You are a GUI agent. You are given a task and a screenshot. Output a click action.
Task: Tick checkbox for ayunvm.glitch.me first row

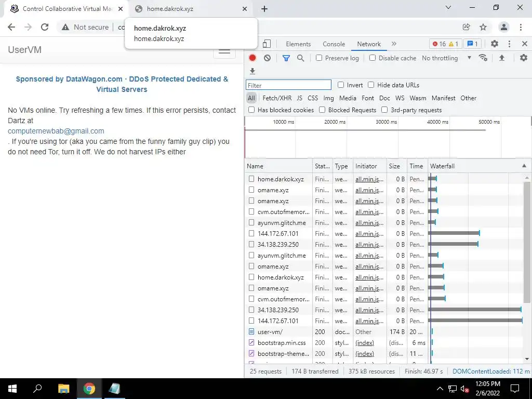251,222
